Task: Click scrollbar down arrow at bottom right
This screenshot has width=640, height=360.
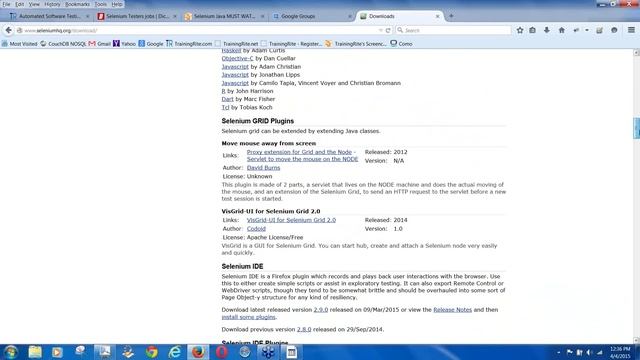Action: (x=636, y=340)
